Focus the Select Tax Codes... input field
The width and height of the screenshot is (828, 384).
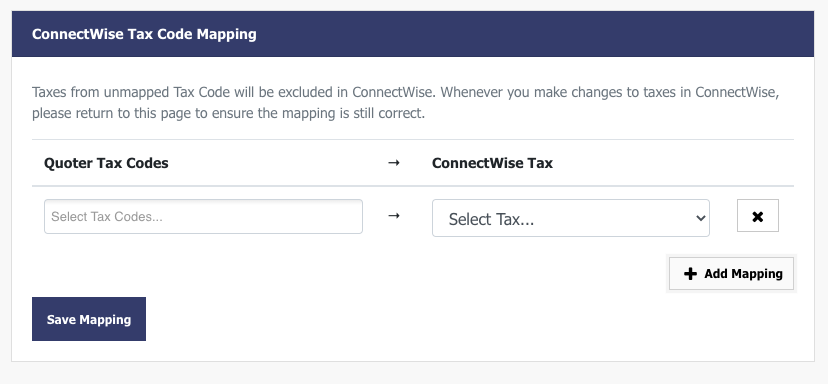click(203, 217)
